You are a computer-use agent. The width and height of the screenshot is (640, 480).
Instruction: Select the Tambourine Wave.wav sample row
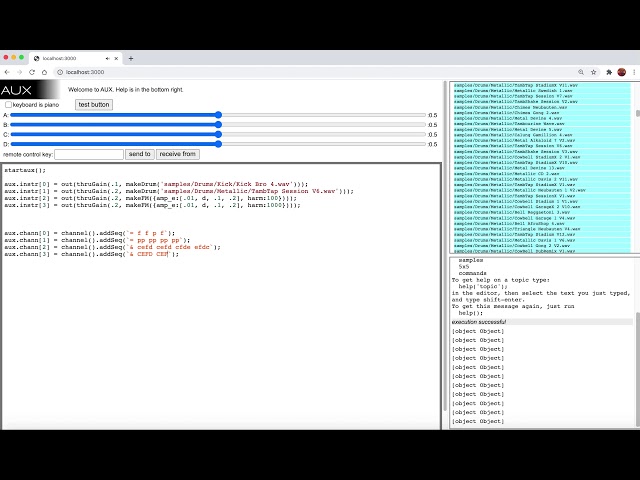[542, 124]
